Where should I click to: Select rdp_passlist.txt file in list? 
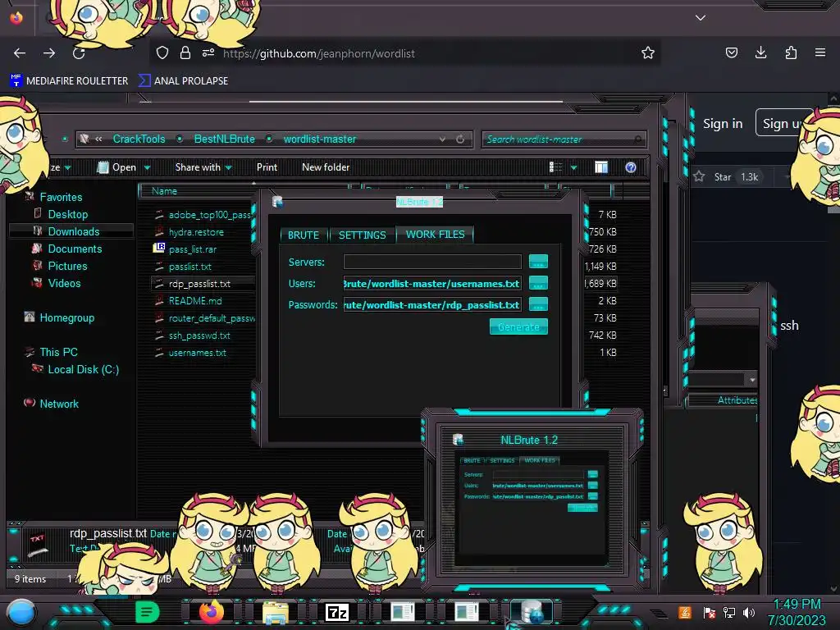point(199,283)
